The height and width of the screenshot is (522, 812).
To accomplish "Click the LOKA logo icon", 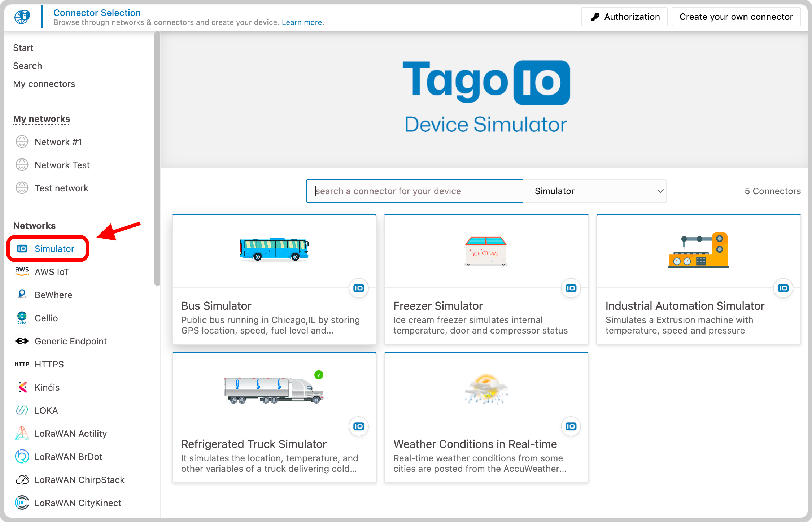I will [x=22, y=410].
